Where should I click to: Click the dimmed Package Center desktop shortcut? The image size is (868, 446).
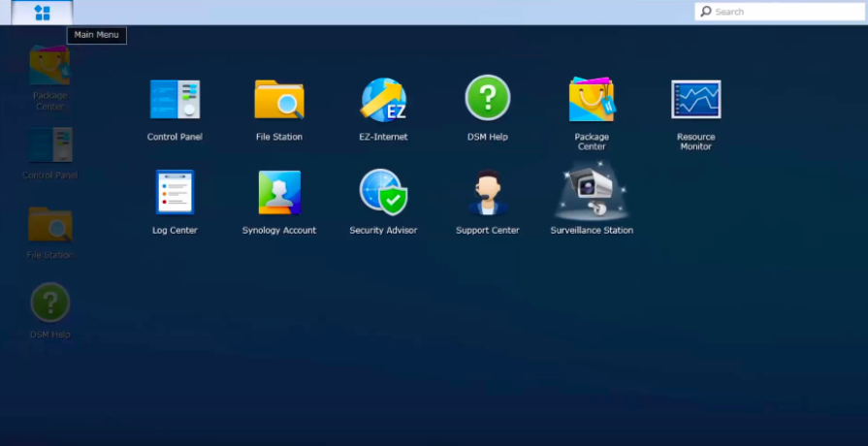point(49,65)
